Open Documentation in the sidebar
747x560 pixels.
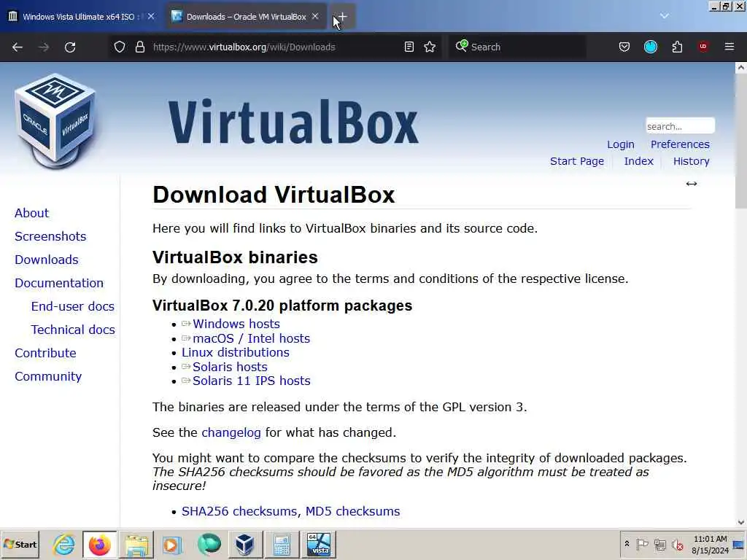tap(59, 283)
